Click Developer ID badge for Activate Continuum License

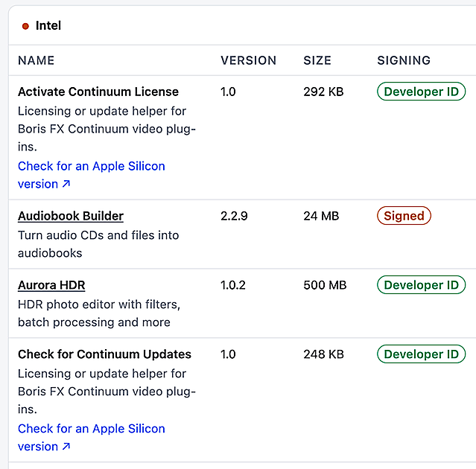coord(422,92)
